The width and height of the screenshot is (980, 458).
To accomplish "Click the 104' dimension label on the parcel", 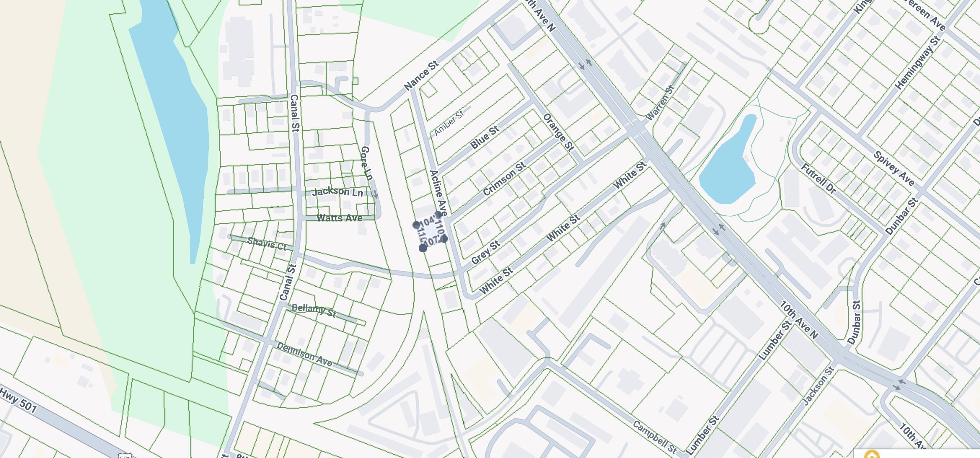I will pyautogui.click(x=428, y=221).
